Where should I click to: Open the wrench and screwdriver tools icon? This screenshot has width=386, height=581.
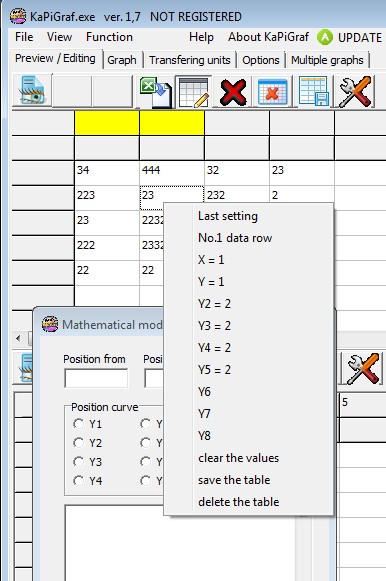point(355,92)
